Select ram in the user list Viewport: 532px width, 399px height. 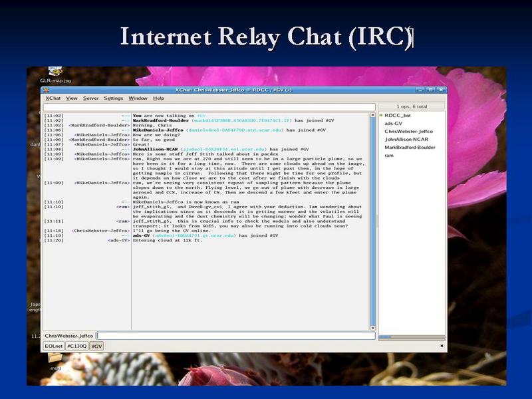[389, 156]
